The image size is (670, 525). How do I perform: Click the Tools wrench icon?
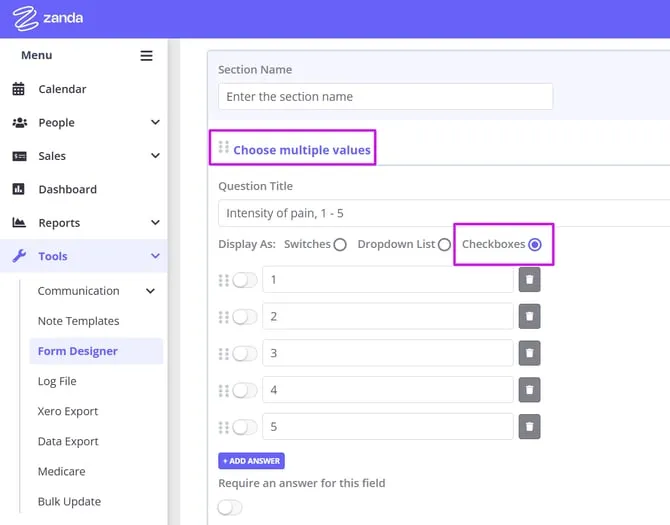(19, 256)
